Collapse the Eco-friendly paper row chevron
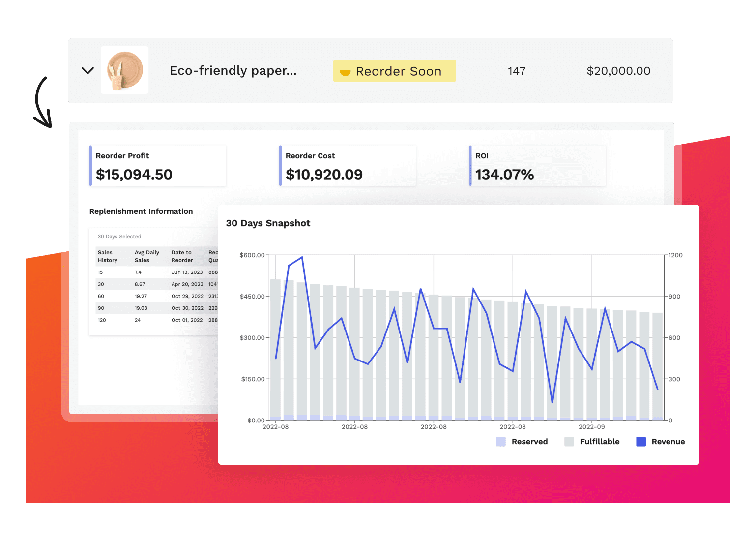Viewport: 756px width, 541px height. click(87, 71)
